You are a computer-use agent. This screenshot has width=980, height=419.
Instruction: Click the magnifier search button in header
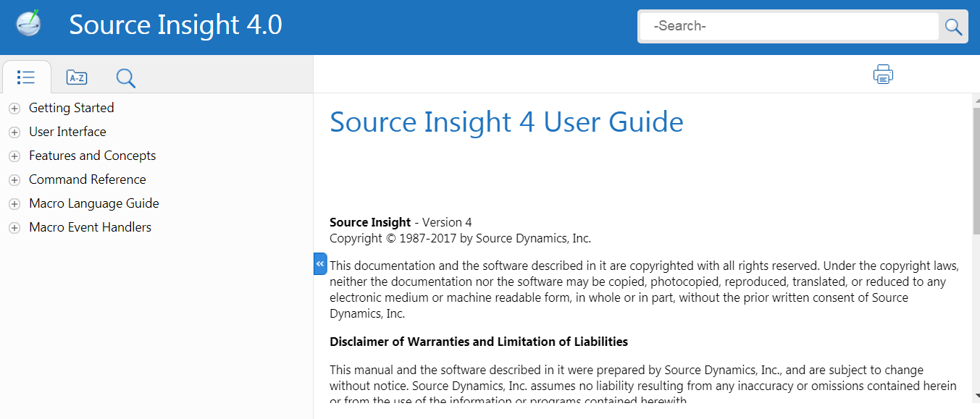(954, 27)
